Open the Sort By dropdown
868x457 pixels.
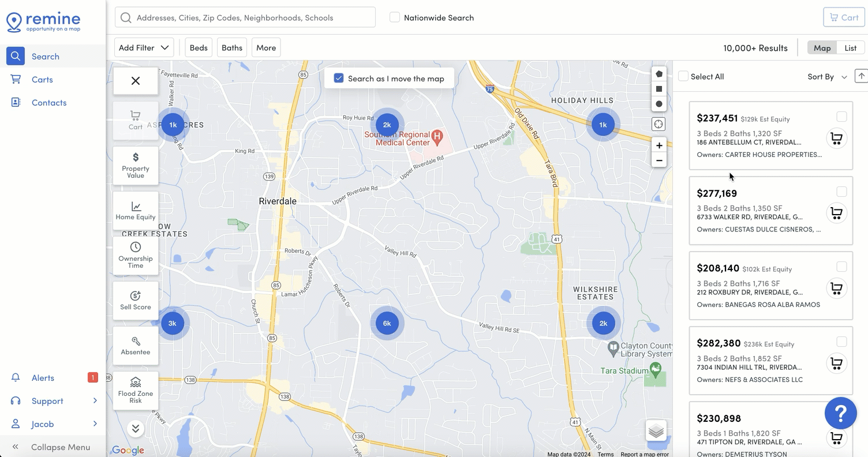point(827,77)
